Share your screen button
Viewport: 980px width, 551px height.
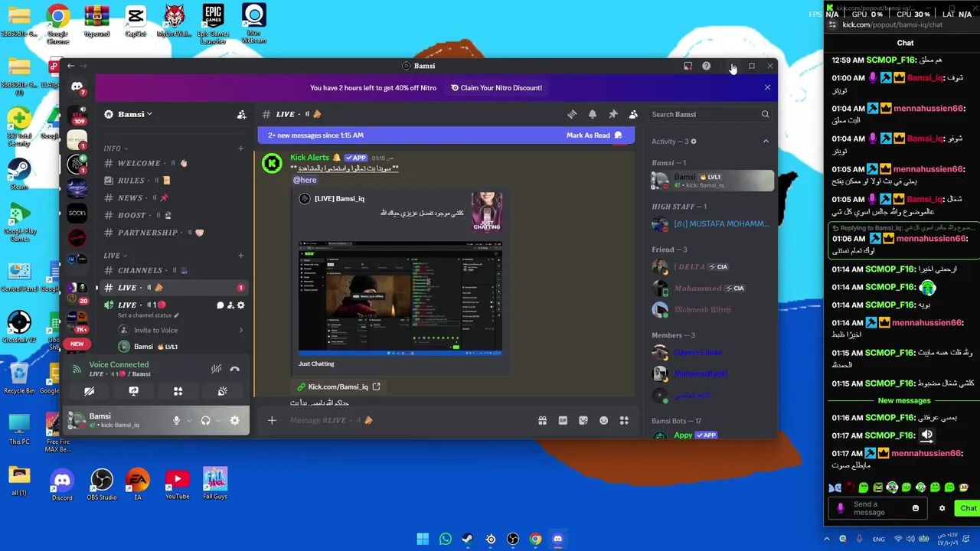point(133,391)
